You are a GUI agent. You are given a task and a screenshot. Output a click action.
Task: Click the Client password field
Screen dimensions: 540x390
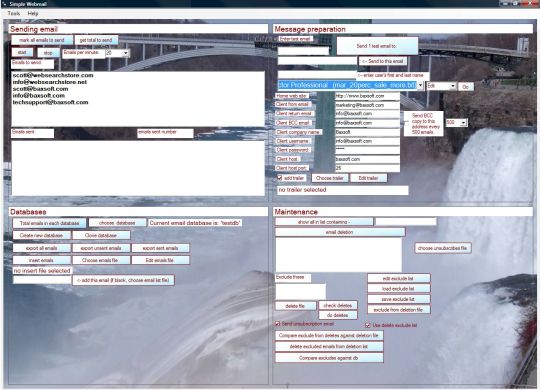[367, 150]
